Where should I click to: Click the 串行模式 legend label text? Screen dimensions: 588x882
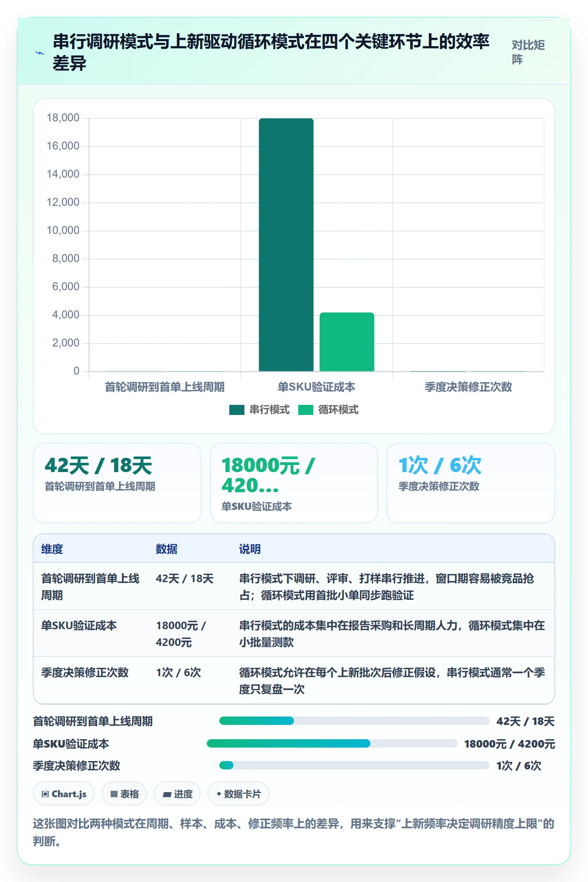click(x=270, y=410)
